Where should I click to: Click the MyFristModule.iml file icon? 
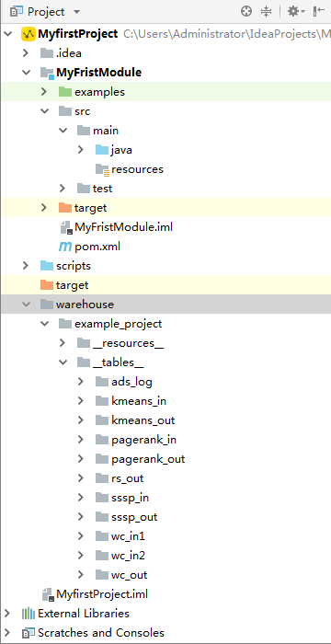click(x=66, y=227)
